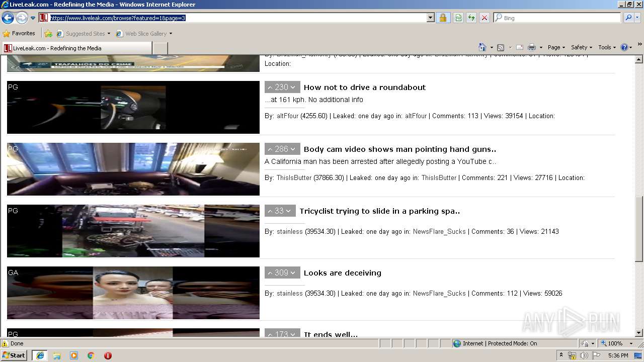Downvote the 309 score Looks are deceiving
The height and width of the screenshot is (362, 644).
click(x=293, y=273)
